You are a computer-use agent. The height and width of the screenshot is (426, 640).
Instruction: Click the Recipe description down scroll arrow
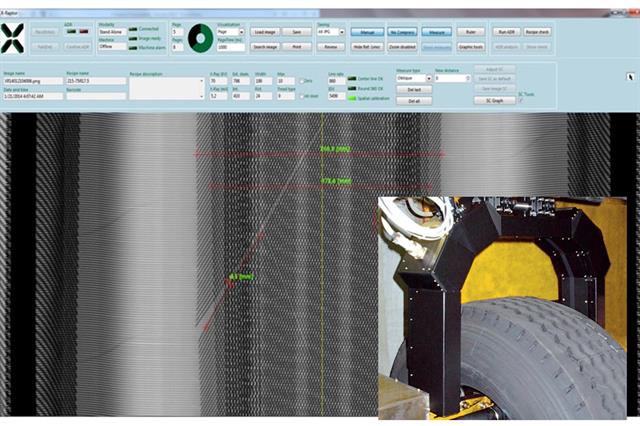point(201,96)
